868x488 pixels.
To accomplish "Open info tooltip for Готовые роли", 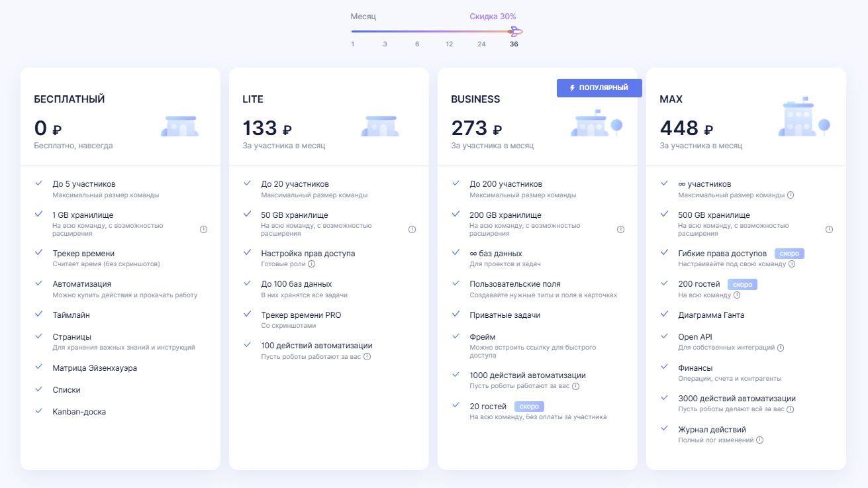I will (311, 264).
